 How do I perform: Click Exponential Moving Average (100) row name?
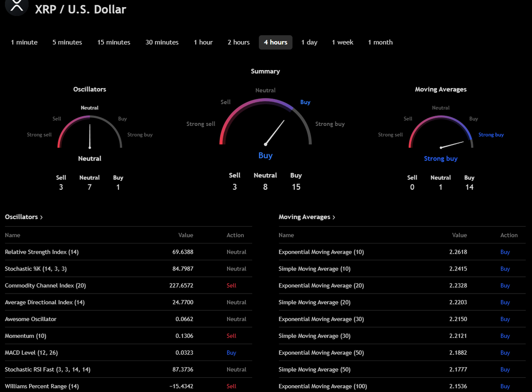(323, 386)
